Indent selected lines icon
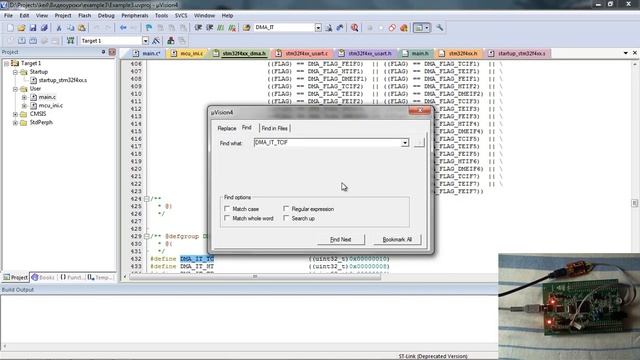This screenshot has width=640, height=360. [x=198, y=27]
